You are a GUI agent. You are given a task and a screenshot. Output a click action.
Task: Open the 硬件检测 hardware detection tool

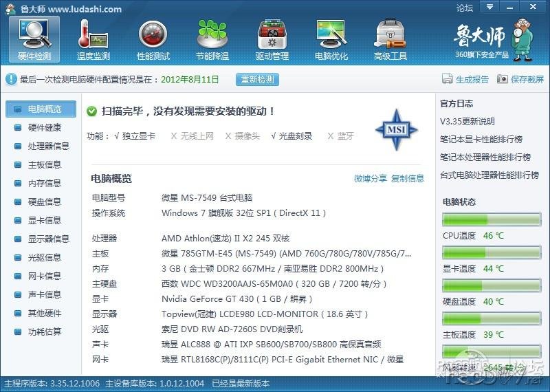pos(34,39)
